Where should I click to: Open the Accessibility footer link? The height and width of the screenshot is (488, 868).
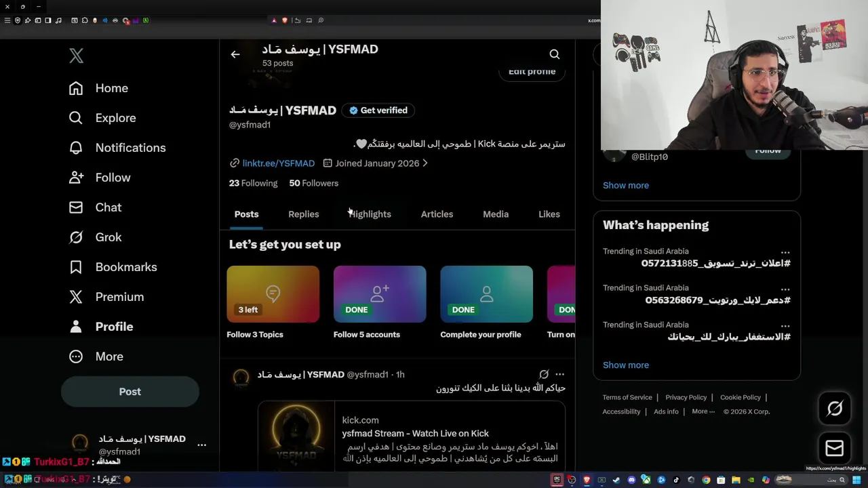click(x=621, y=412)
